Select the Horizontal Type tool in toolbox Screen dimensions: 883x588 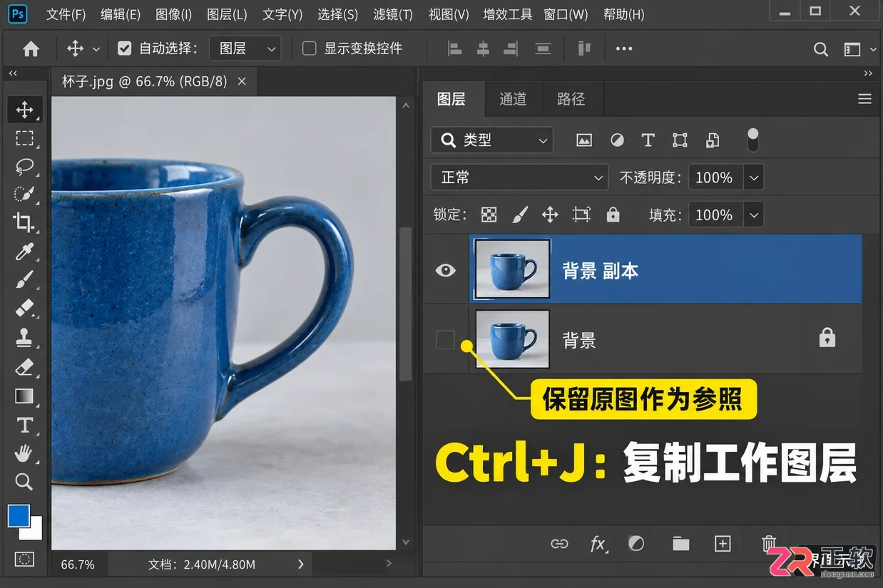click(25, 425)
